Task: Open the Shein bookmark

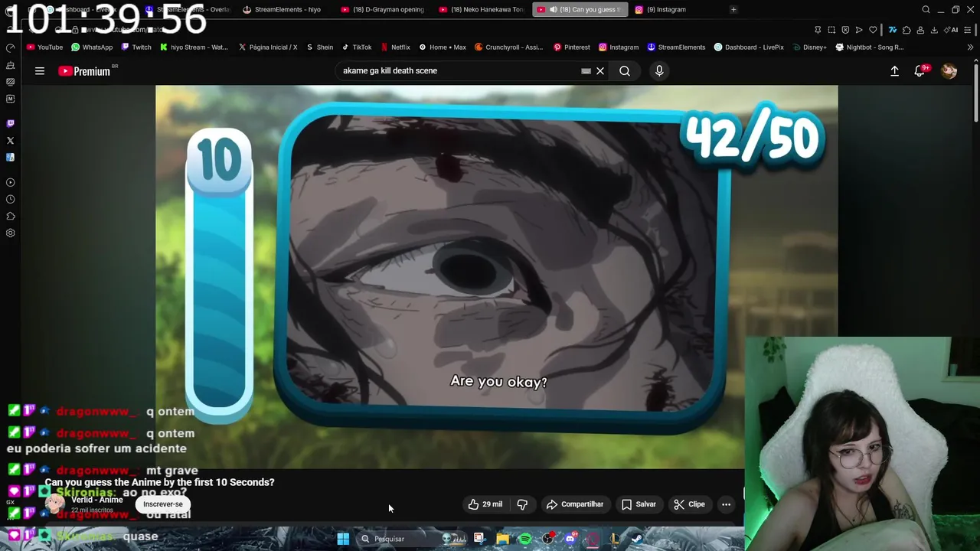Action: [x=320, y=47]
